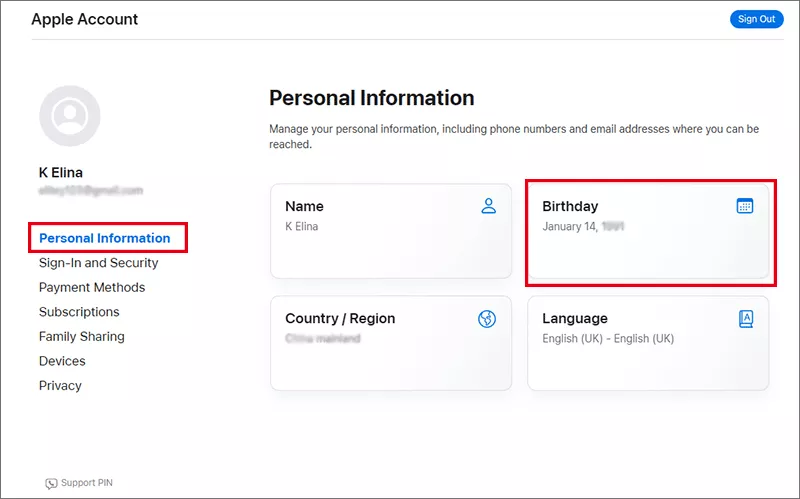
Task: Click the globe icon on Country / Region card
Action: [487, 319]
